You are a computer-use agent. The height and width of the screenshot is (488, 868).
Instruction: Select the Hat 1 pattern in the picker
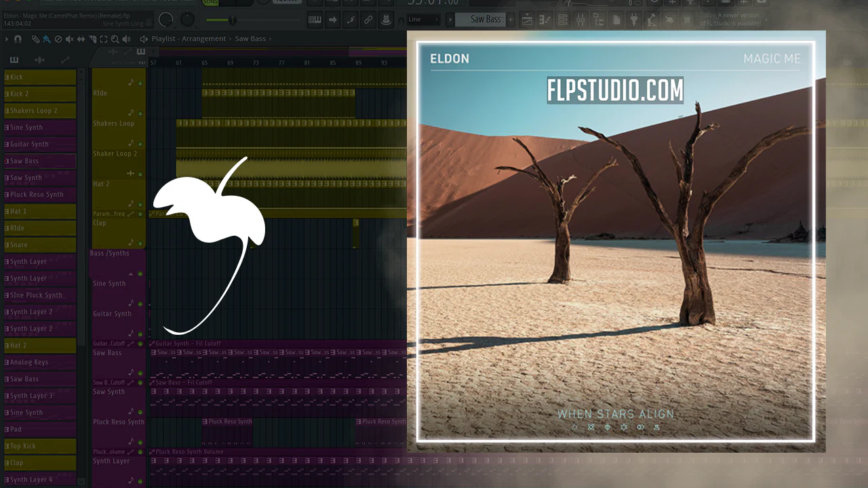40,211
